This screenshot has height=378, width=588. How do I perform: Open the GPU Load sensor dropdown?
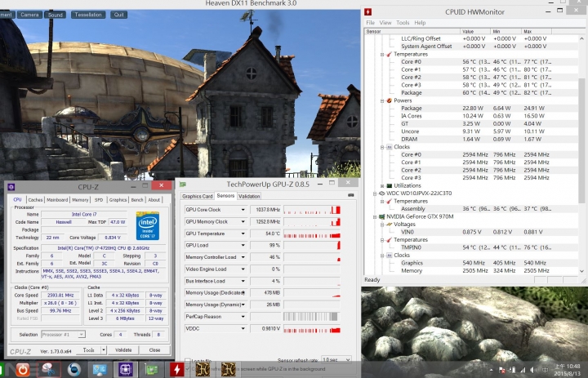coord(243,245)
